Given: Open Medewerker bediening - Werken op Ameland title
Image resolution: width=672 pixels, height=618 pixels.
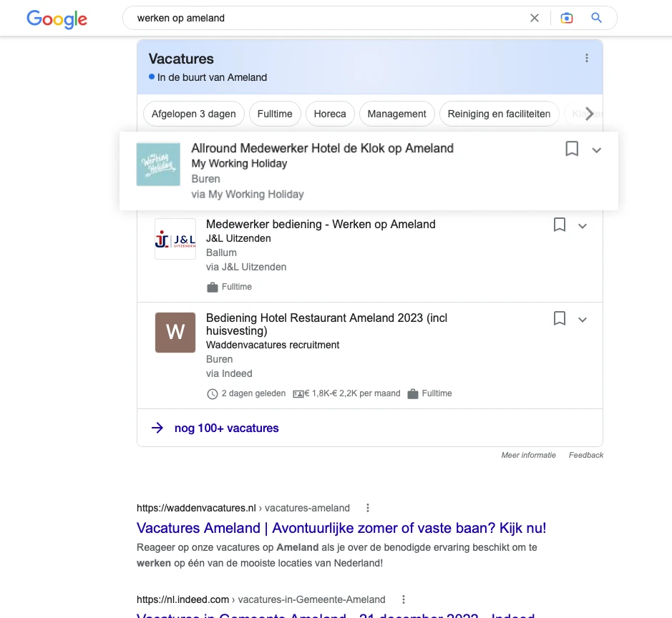Looking at the screenshot, I should [321, 224].
